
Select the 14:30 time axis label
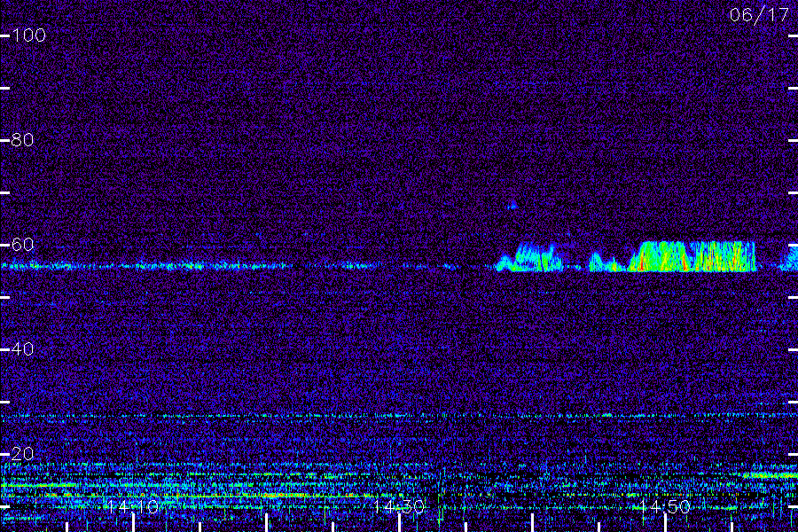tap(398, 507)
